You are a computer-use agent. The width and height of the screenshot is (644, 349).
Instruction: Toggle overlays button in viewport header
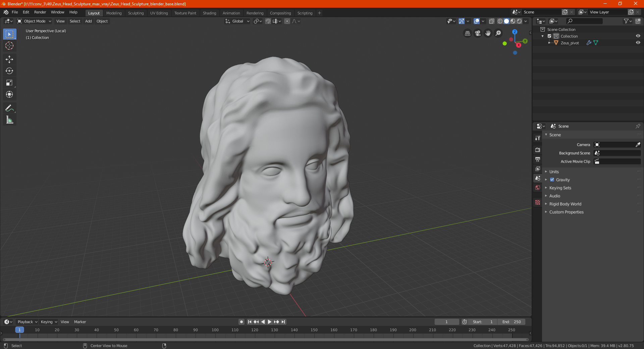477,21
